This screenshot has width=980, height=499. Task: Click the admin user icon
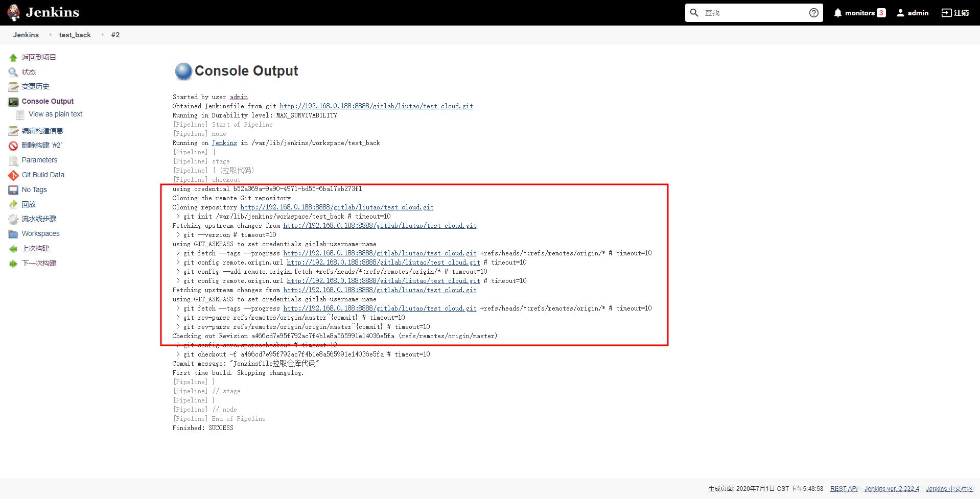point(900,13)
